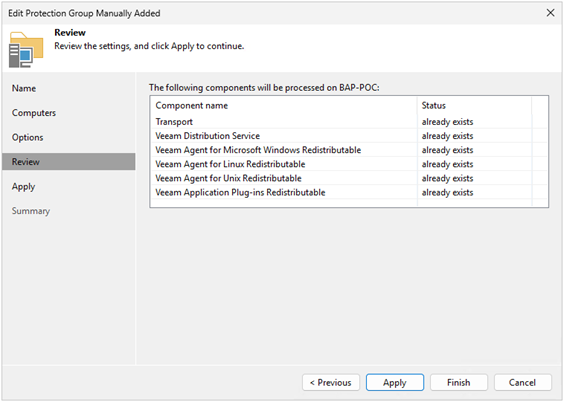Switch to the Options step
564x402 pixels.
pos(27,137)
